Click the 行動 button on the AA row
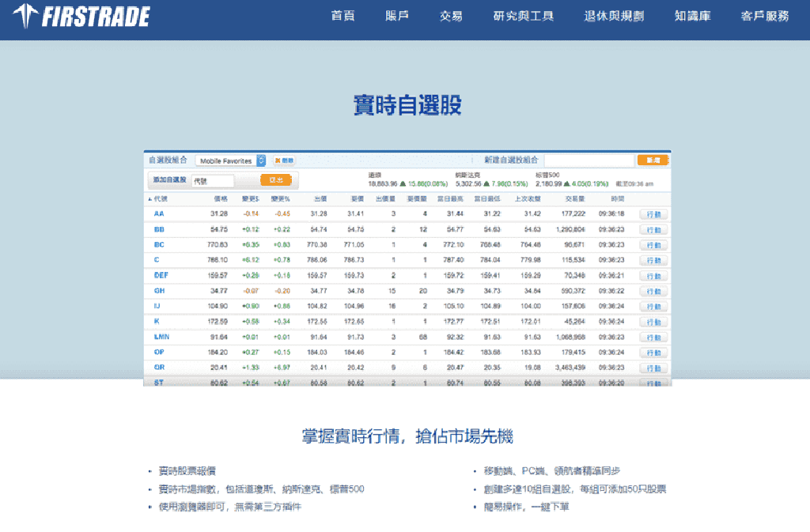 point(653,213)
